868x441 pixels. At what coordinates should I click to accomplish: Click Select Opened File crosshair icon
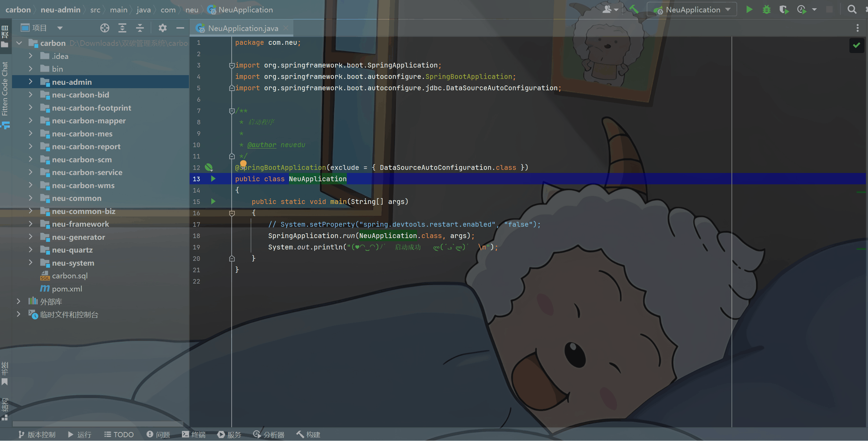click(105, 28)
